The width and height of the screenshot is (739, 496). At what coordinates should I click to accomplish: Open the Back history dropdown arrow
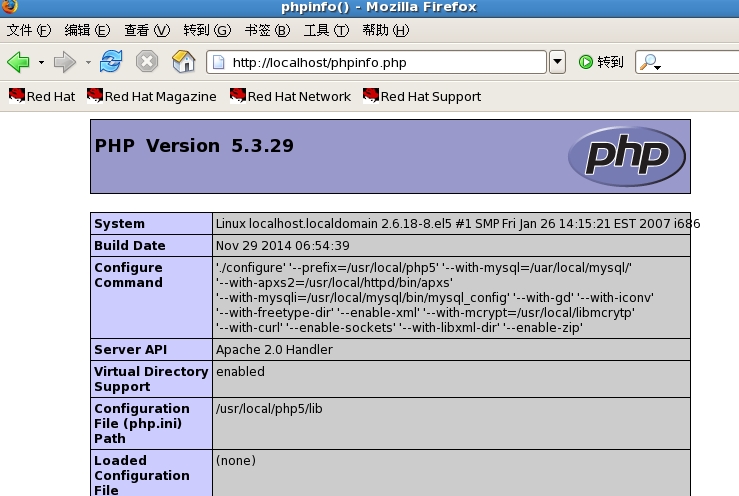click(x=41, y=62)
